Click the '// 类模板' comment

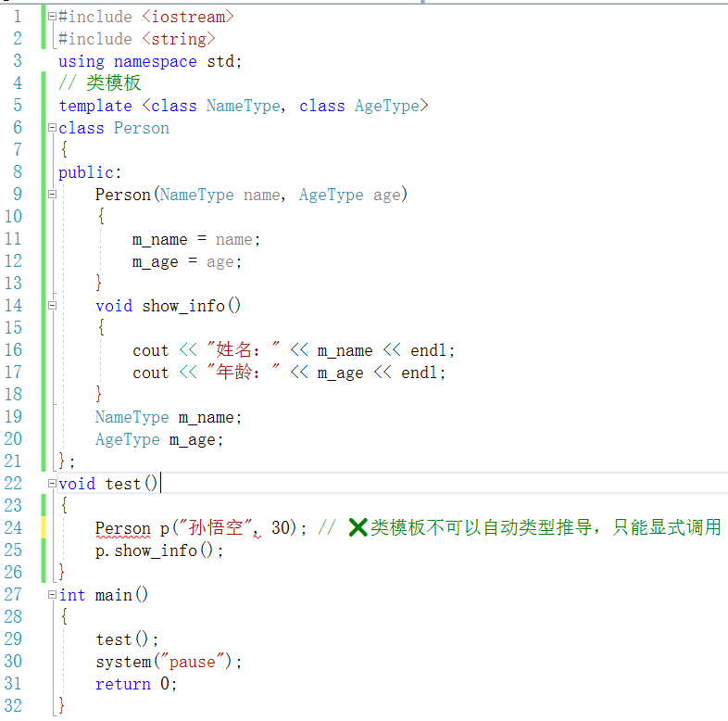[100, 83]
